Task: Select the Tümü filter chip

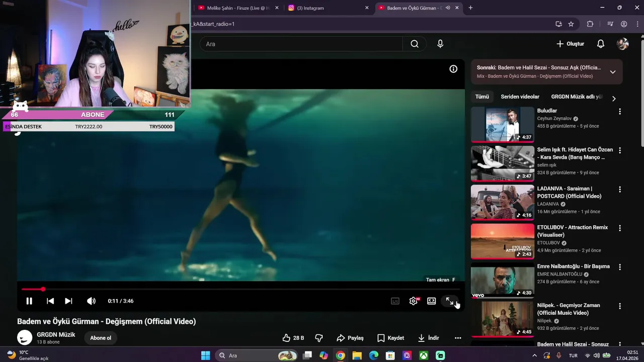Action: point(482,97)
